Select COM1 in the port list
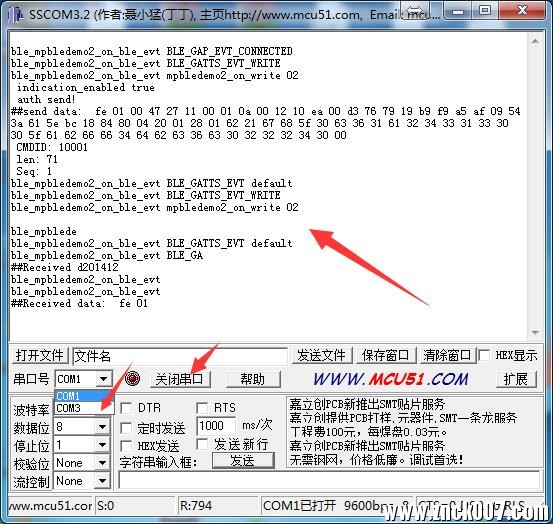The height and width of the screenshot is (524, 553). pos(84,396)
